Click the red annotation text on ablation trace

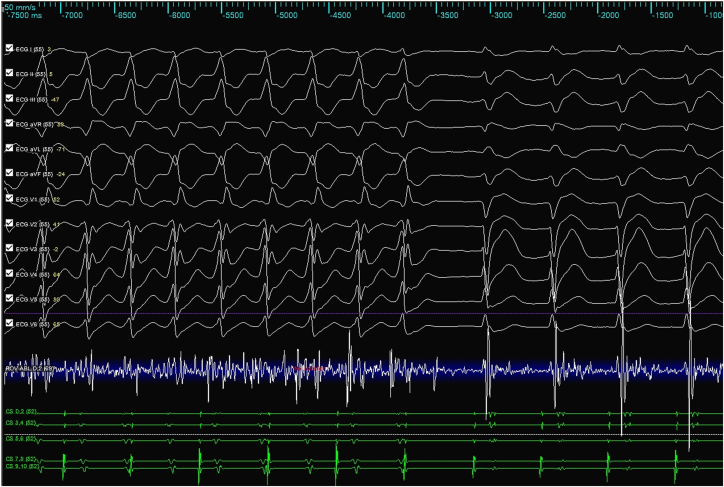(x=310, y=368)
